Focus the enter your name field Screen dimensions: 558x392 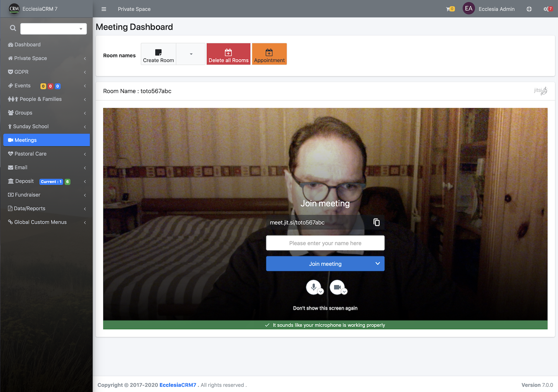click(325, 243)
